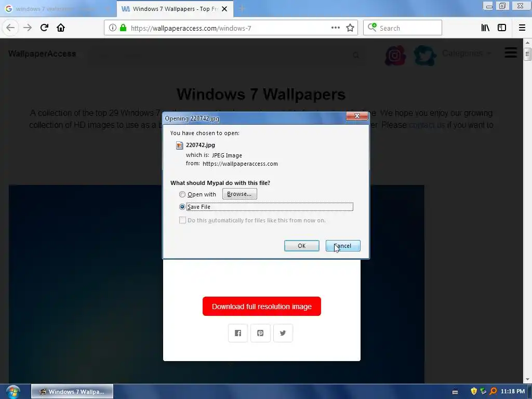The width and height of the screenshot is (532, 399).
Task: Share on Twitter via the square icon
Action: tap(283, 333)
